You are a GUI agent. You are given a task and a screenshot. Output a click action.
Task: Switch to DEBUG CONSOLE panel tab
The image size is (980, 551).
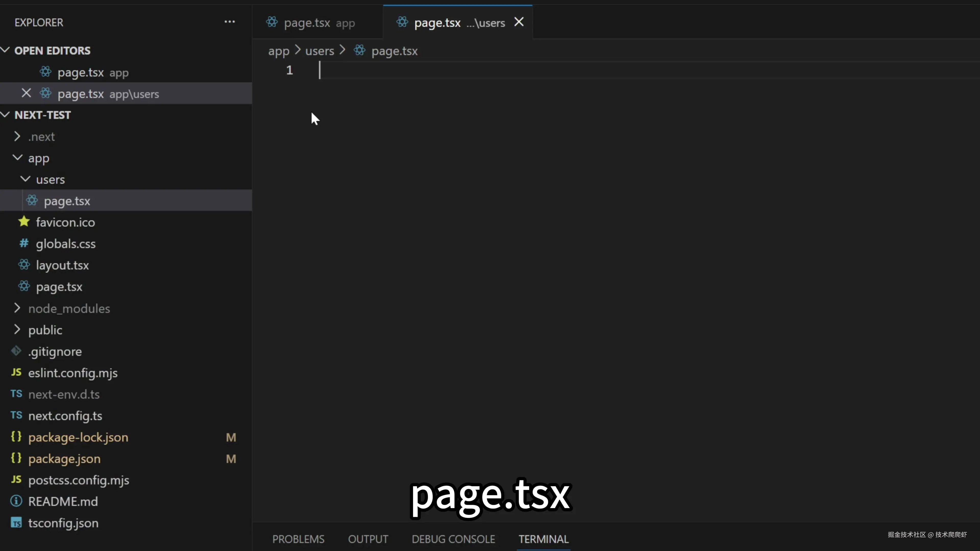pyautogui.click(x=453, y=539)
